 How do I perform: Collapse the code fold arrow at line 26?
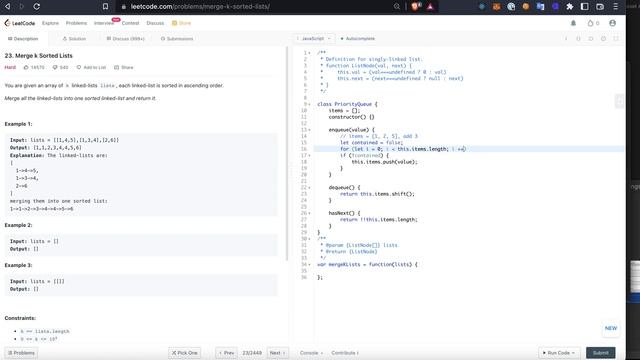[x=309, y=213]
